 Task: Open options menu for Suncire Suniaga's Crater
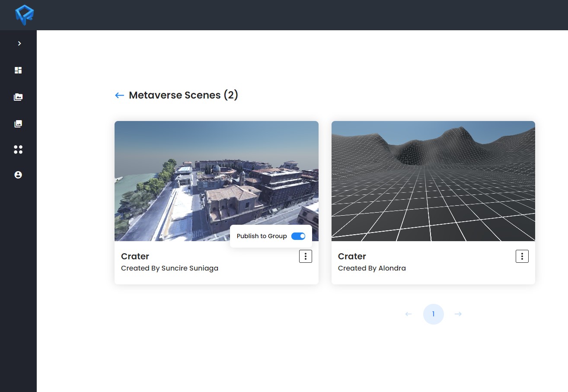click(x=306, y=256)
